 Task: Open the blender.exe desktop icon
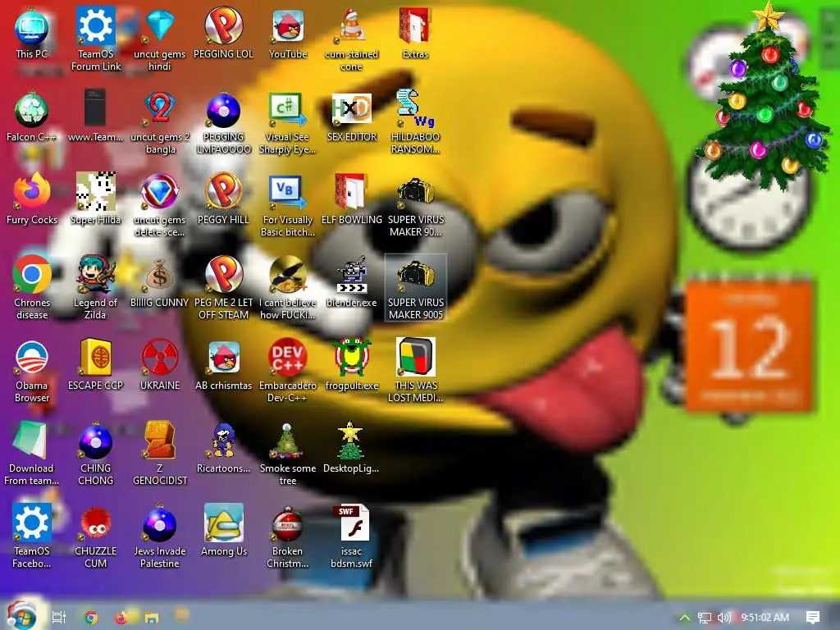coord(351,282)
